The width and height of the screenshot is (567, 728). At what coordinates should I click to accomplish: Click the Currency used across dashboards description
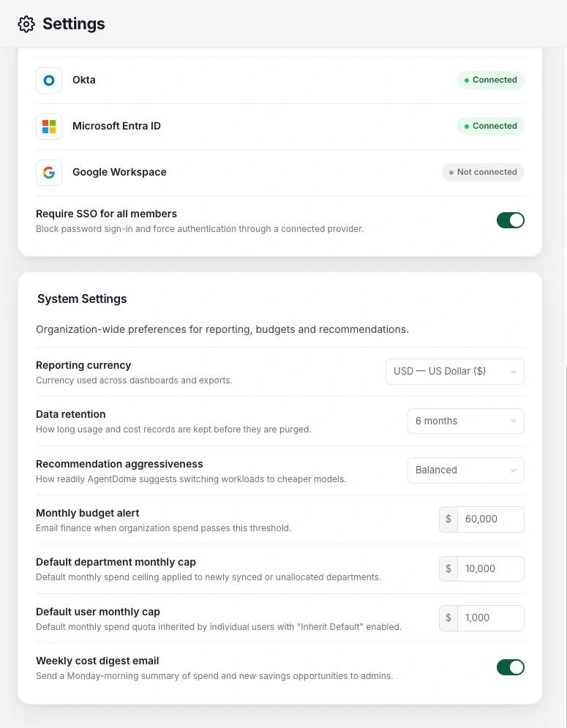point(134,380)
